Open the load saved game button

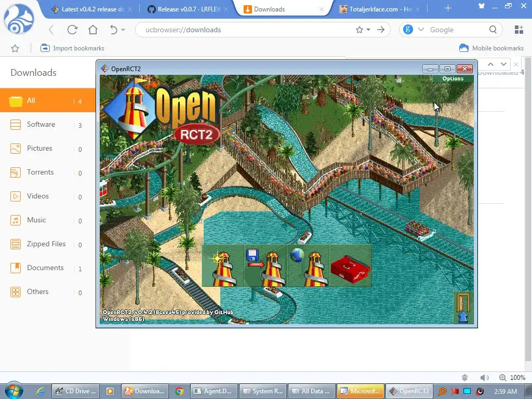click(x=265, y=265)
